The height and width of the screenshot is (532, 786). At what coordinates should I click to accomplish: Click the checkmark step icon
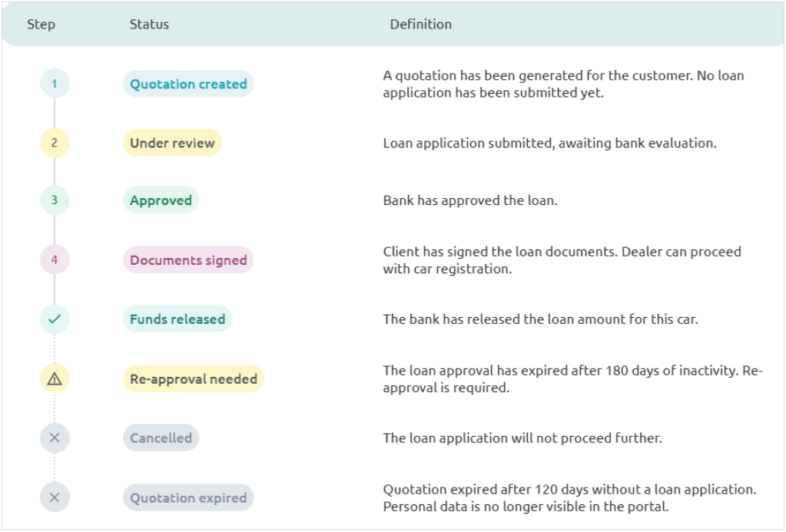click(55, 319)
